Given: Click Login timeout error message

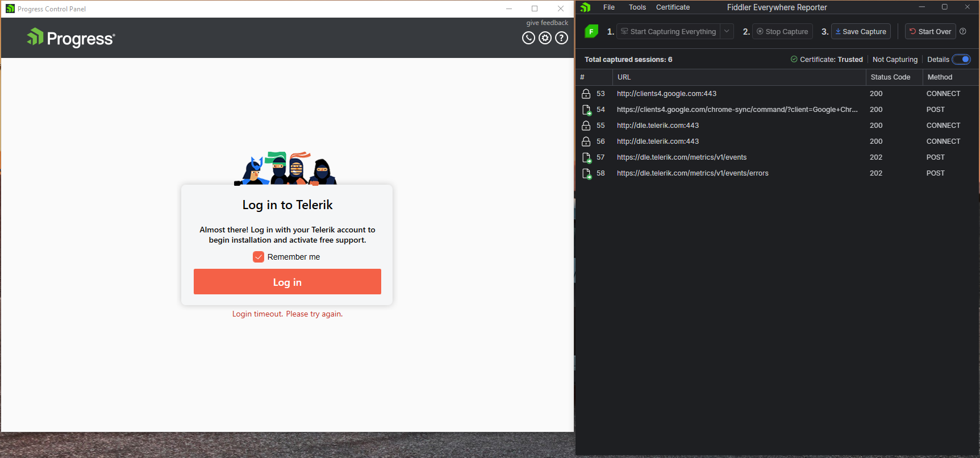Looking at the screenshot, I should tap(287, 314).
